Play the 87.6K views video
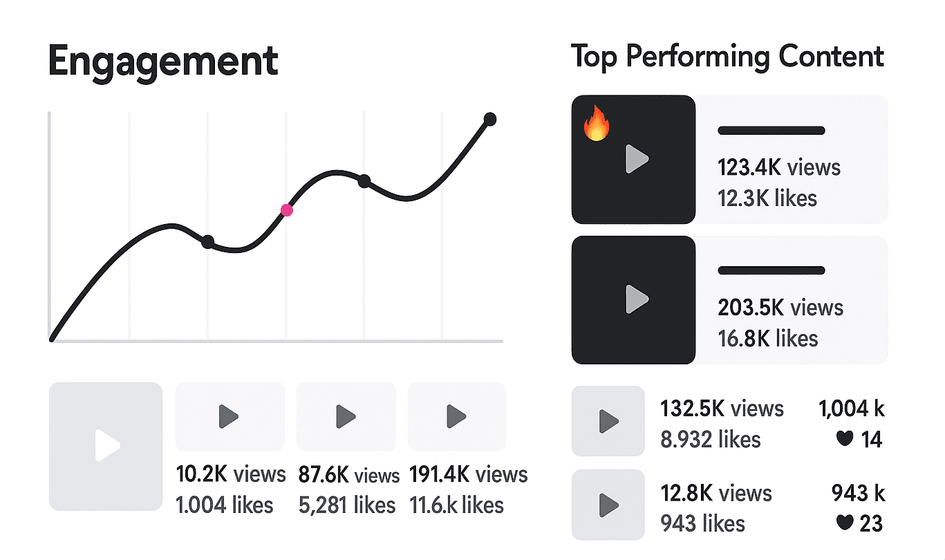Viewport: 945px width, 560px height. coord(346,416)
